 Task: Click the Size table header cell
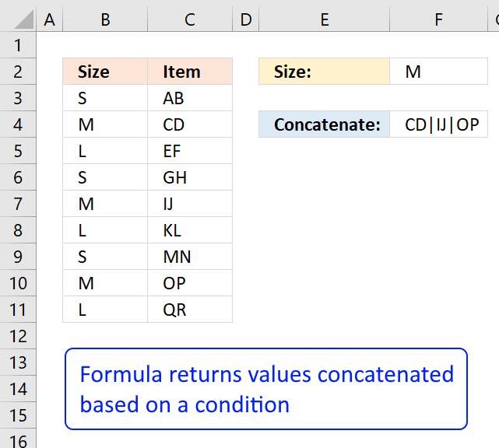[x=105, y=72]
